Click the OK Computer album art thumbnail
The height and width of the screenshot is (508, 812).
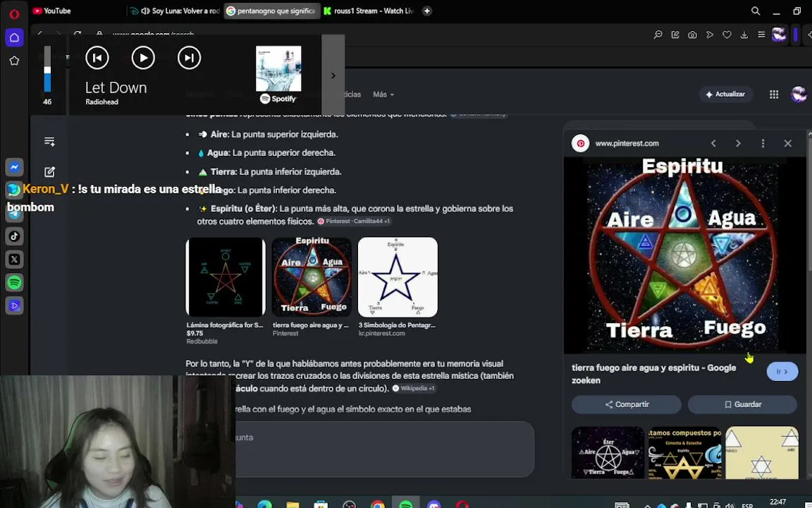pos(278,68)
